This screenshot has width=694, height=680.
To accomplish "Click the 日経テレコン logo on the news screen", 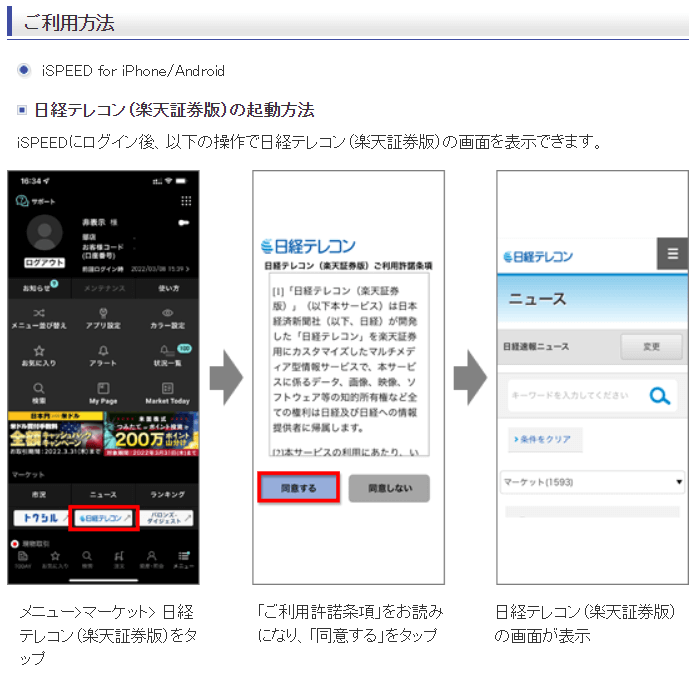I will [x=538, y=257].
